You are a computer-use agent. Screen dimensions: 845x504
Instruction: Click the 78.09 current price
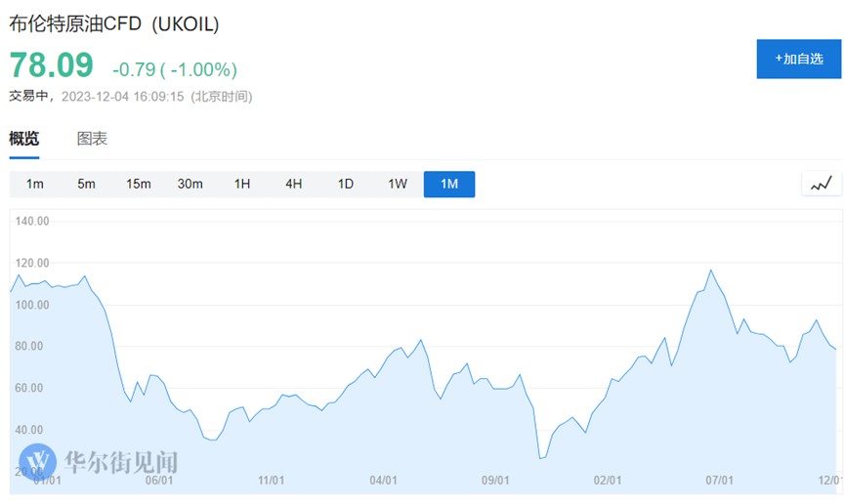tap(52, 65)
